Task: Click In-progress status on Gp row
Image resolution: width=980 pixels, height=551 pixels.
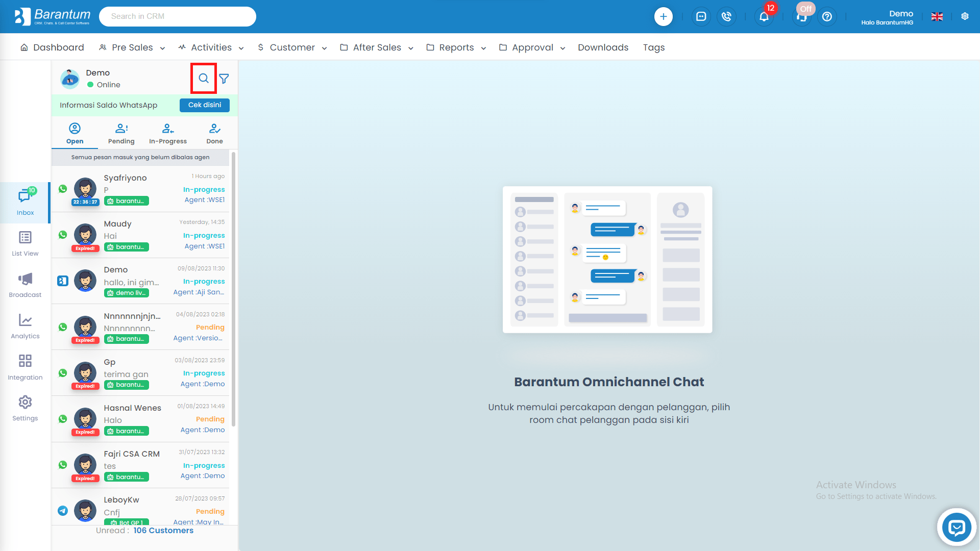Action: 204,373
